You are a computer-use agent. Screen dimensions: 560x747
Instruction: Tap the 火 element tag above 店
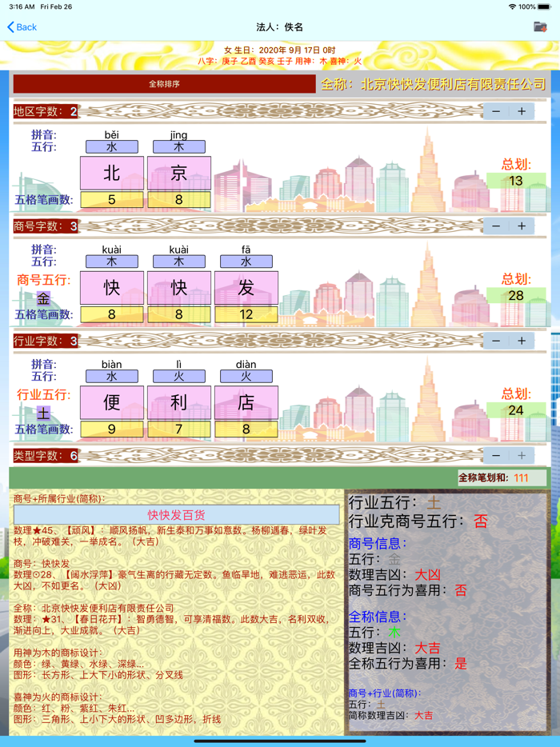[x=246, y=377]
